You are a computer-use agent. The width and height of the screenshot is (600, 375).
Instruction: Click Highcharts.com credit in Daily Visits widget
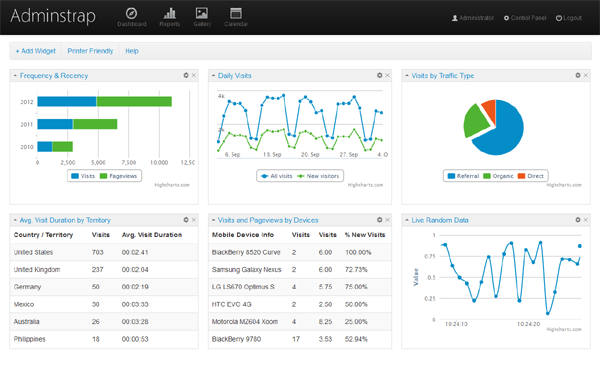click(x=365, y=185)
